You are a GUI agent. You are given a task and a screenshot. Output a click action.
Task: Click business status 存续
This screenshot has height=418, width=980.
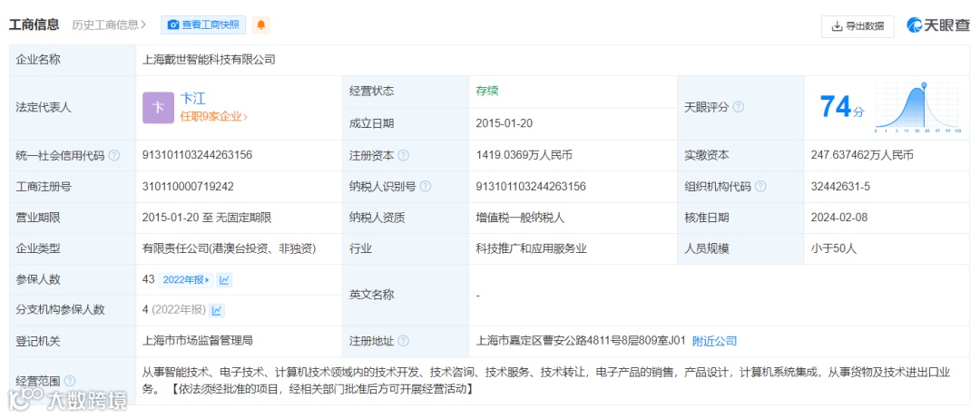487,92
